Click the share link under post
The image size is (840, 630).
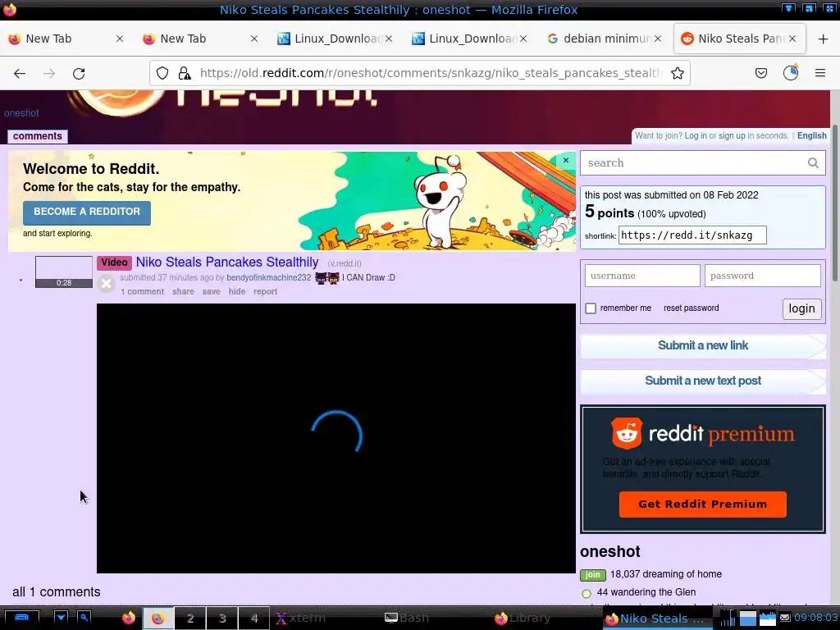coord(183,291)
